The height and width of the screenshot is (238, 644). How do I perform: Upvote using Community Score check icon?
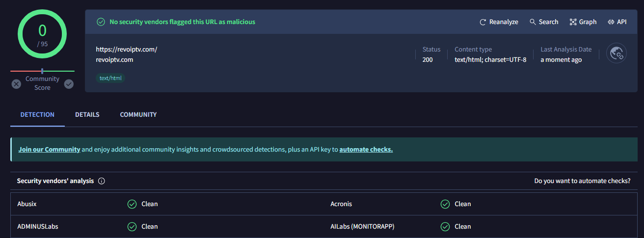[x=69, y=84]
